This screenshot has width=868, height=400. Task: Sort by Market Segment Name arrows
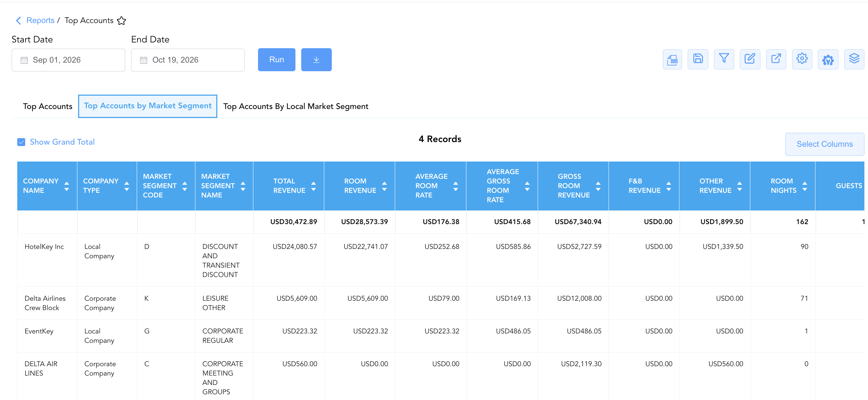point(243,186)
